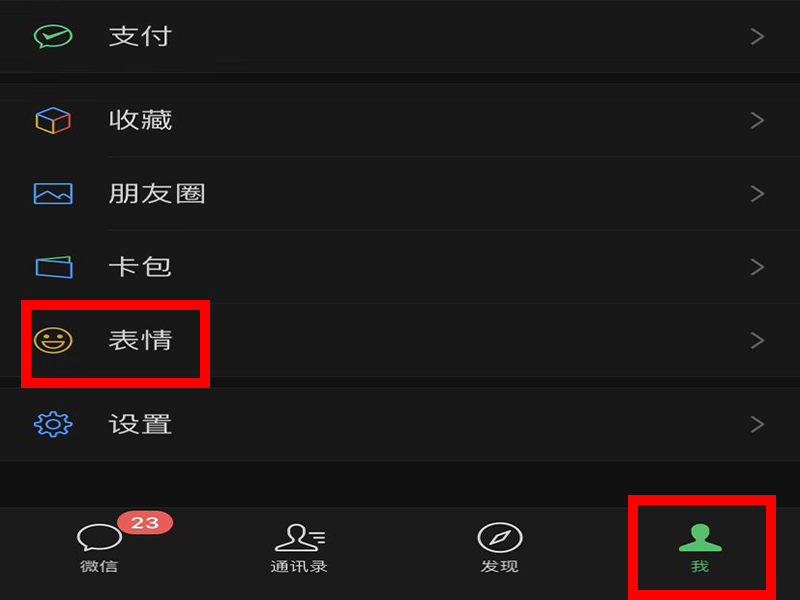The width and height of the screenshot is (800, 600).
Task: Switch to the 微信 chats tab
Action: 99,548
